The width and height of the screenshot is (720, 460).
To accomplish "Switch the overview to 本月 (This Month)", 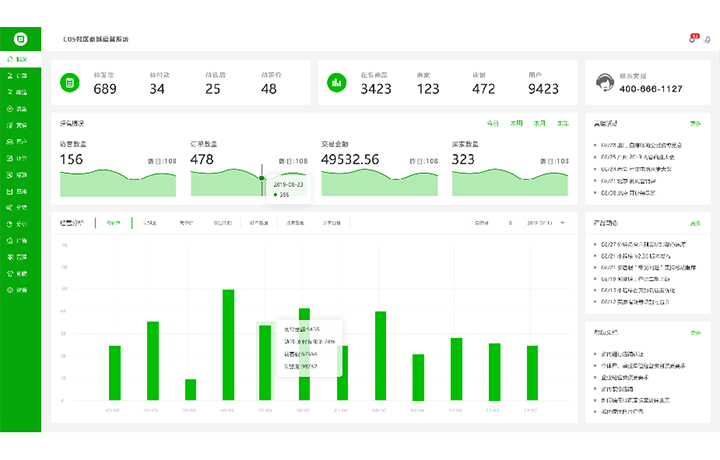I will click(x=540, y=123).
